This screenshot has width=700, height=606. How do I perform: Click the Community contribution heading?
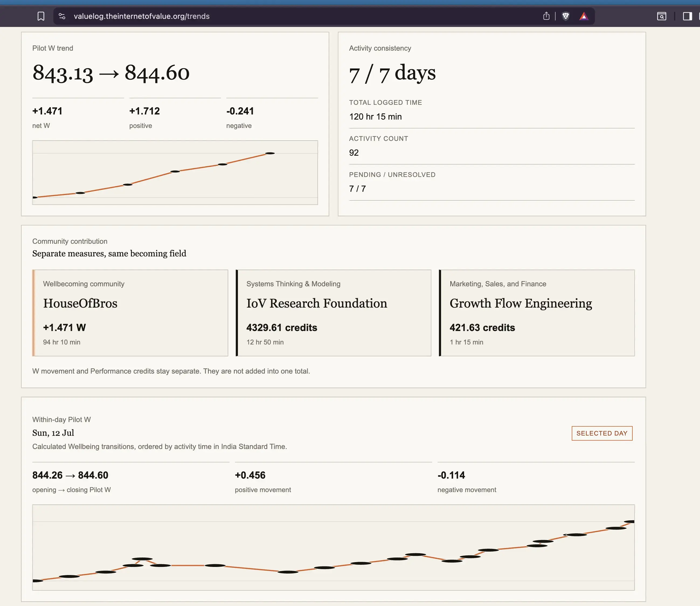point(70,241)
